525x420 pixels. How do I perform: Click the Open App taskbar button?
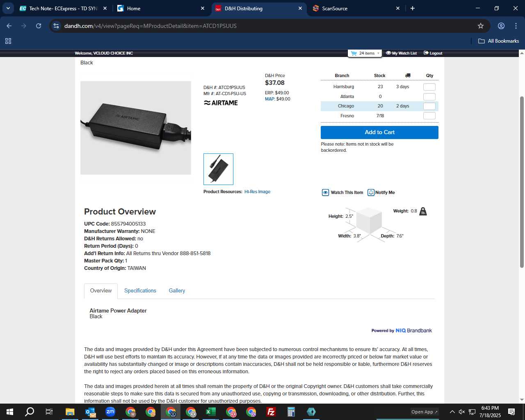[425, 412]
